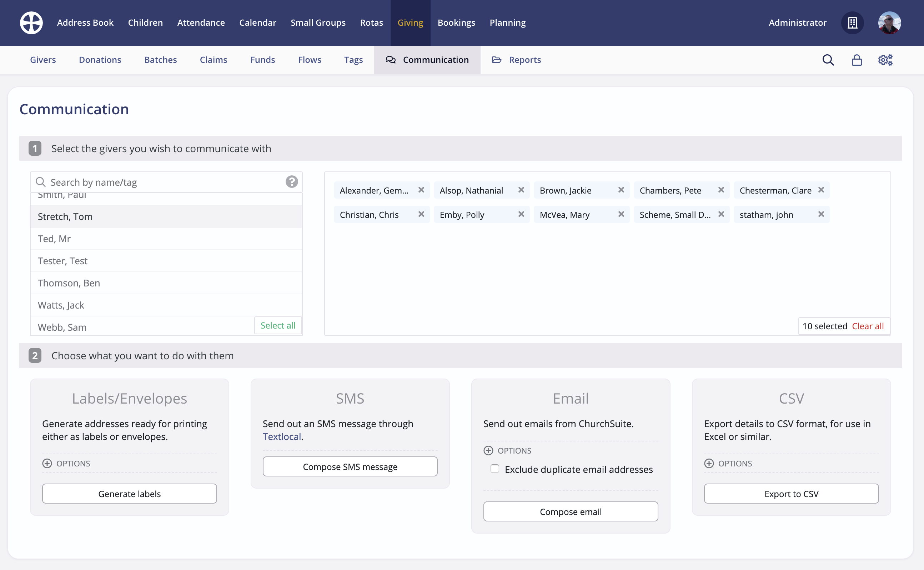
Task: Click Compose SMS message
Action: (350, 466)
